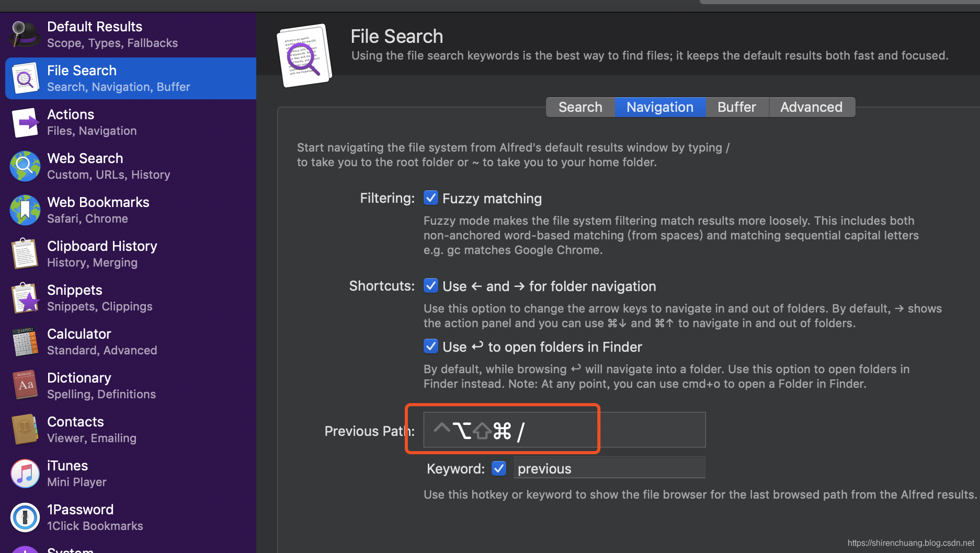Click the keyword field containing 'previous'
980x553 pixels.
pos(609,468)
